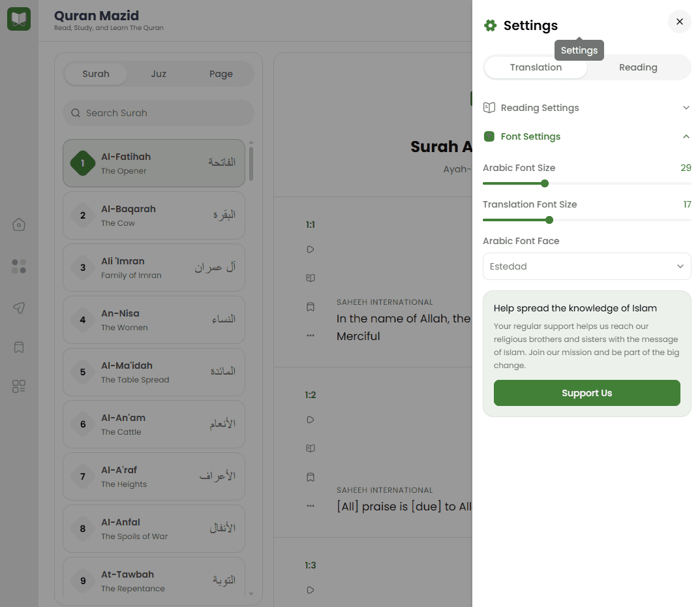700x607 pixels.
Task: Click the paper plane icon in sidebar
Action: 19,307
